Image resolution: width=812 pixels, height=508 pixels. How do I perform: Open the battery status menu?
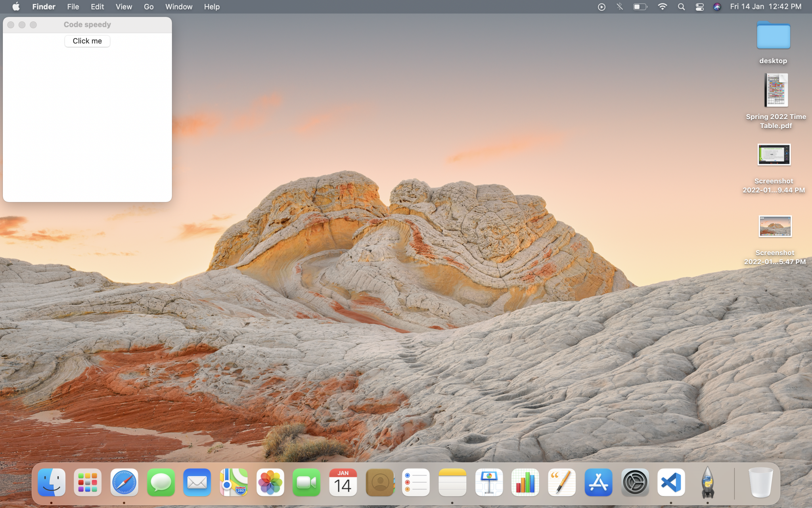pos(640,7)
